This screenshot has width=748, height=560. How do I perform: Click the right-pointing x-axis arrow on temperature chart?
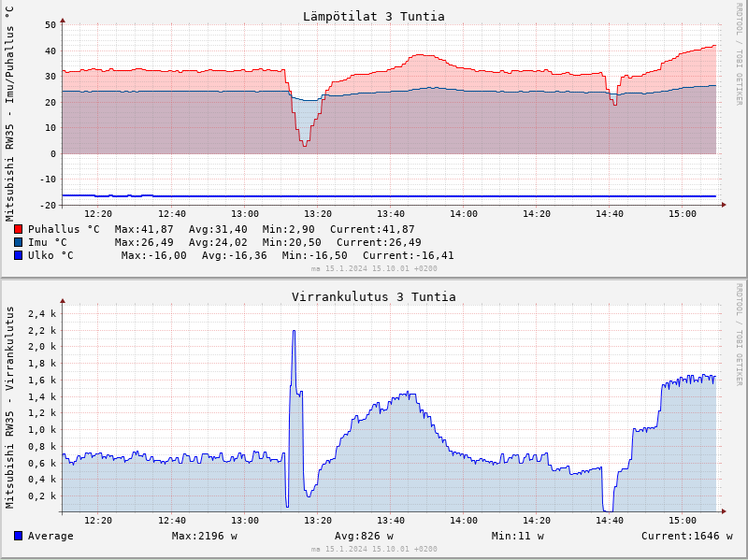(x=723, y=206)
